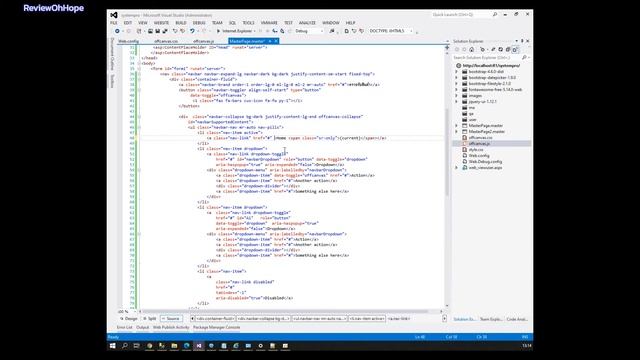Click the editor horizontal scrollbar

point(286,311)
